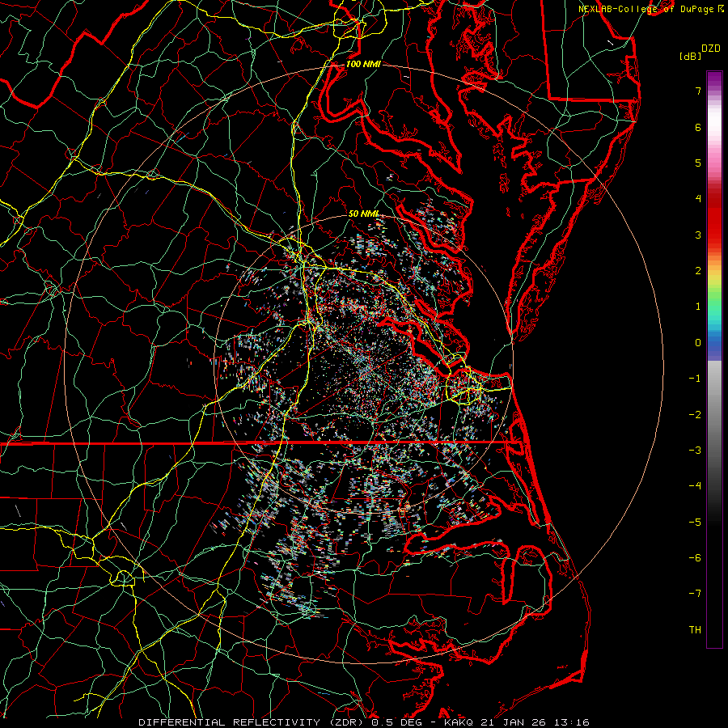Screen dimensions: 728x728
Task: Click the -6 value on the scale
Action: click(x=695, y=558)
